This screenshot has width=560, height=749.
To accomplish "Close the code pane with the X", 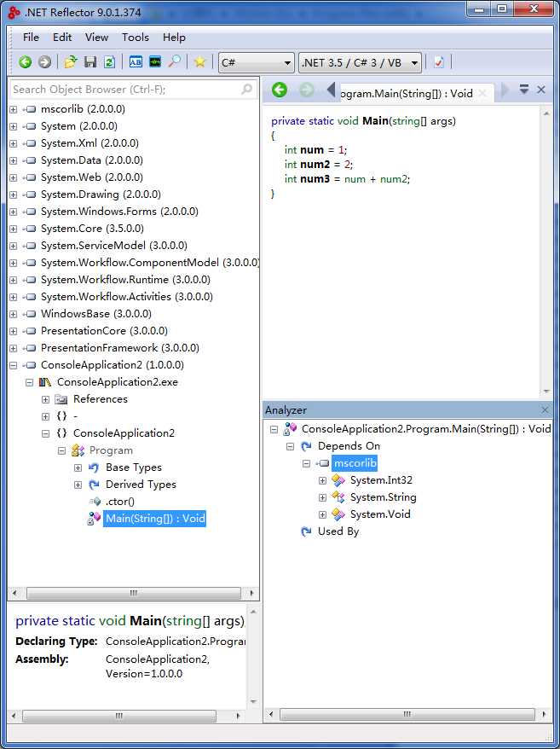I will [541, 90].
